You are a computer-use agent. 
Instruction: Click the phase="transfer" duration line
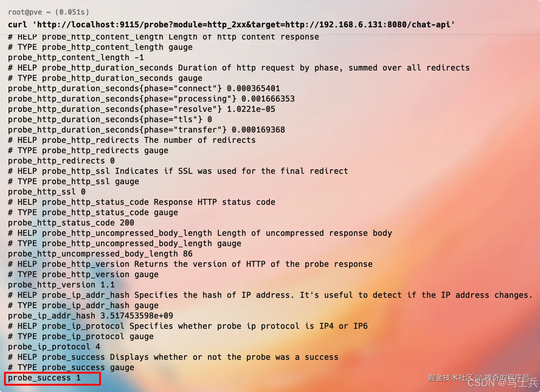point(146,130)
